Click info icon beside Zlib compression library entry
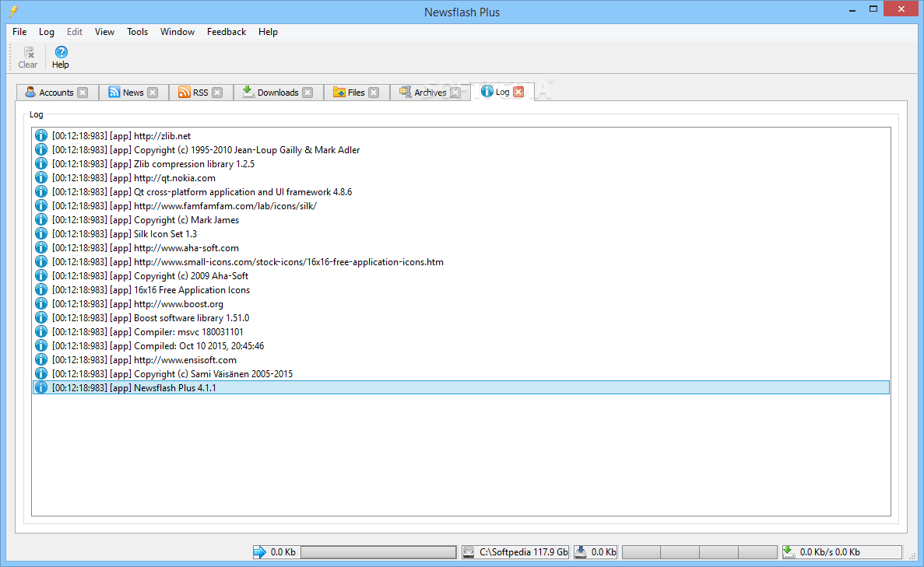Viewport: 924px width, 567px height. 40,163
